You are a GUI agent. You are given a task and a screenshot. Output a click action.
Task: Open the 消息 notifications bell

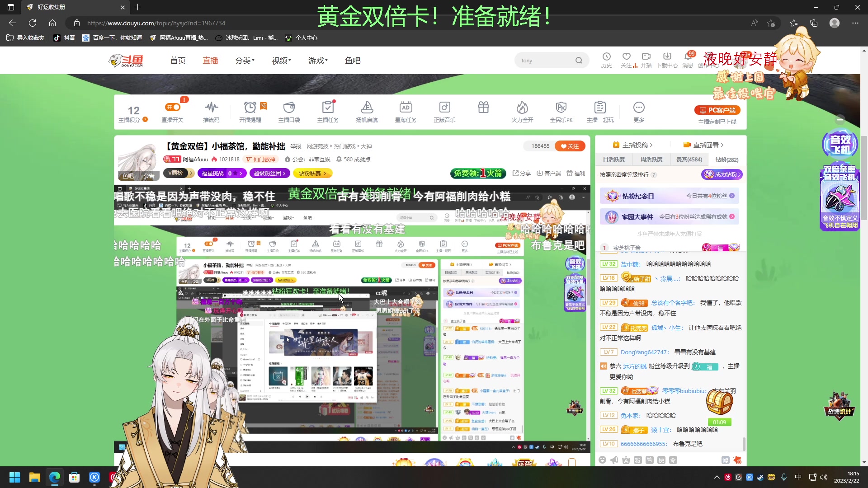688,60
